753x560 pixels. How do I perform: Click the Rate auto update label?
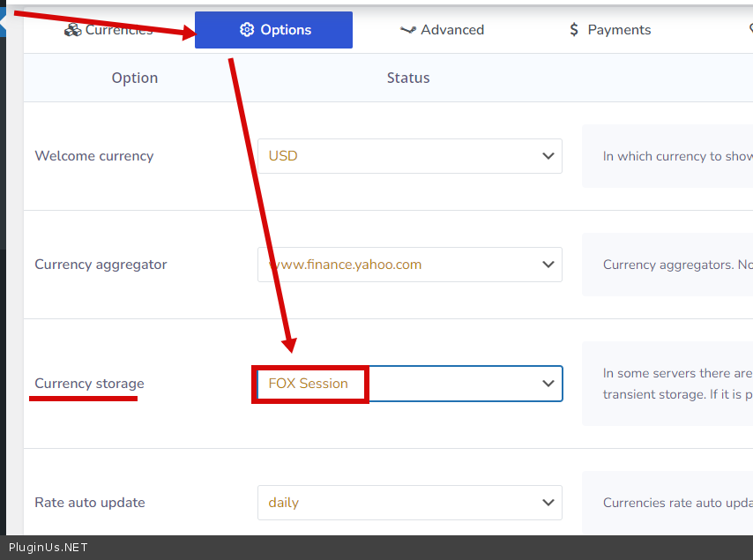(90, 503)
